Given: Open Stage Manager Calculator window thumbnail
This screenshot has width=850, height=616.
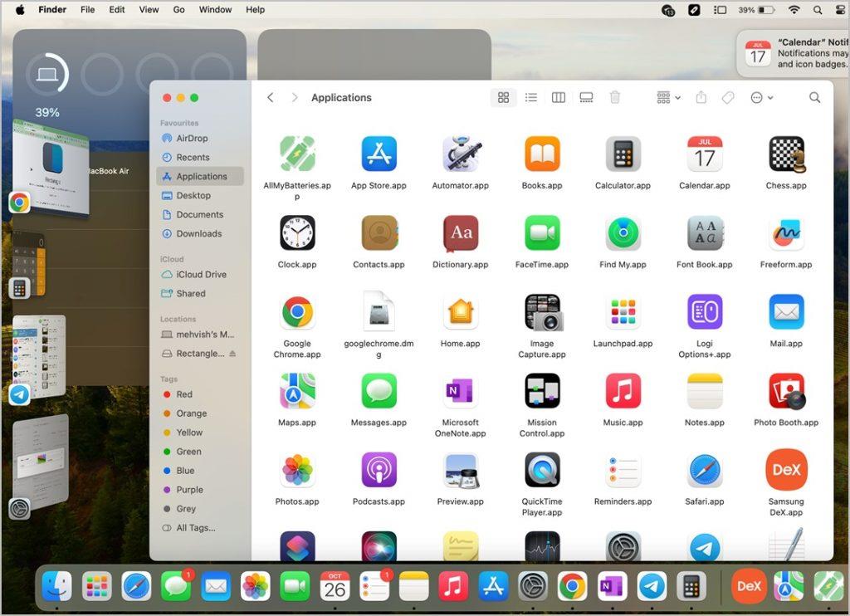Looking at the screenshot, I should [x=29, y=264].
